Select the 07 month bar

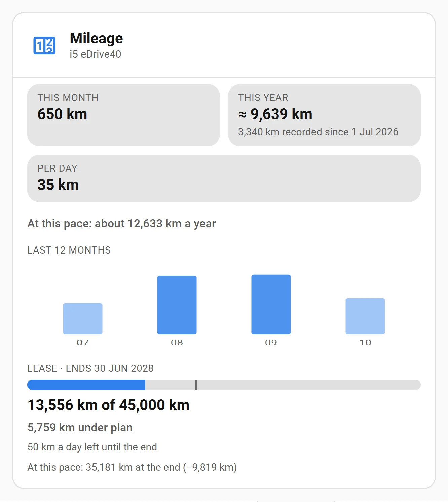pos(83,319)
